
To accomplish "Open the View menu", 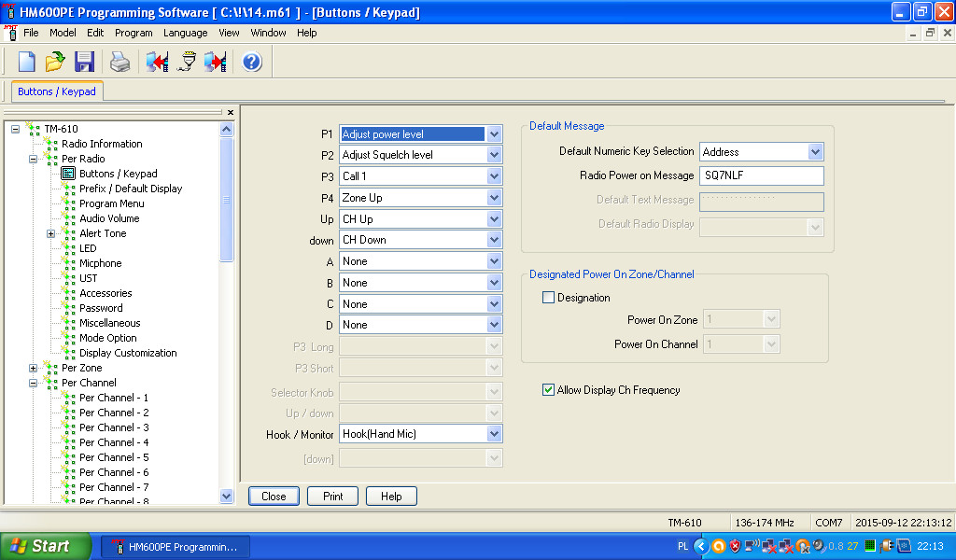I will (229, 33).
